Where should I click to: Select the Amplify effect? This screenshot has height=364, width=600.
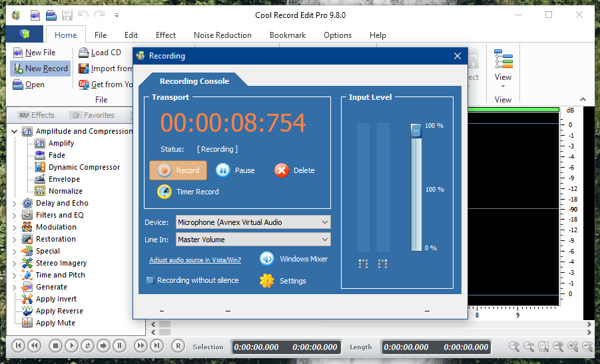tap(61, 143)
